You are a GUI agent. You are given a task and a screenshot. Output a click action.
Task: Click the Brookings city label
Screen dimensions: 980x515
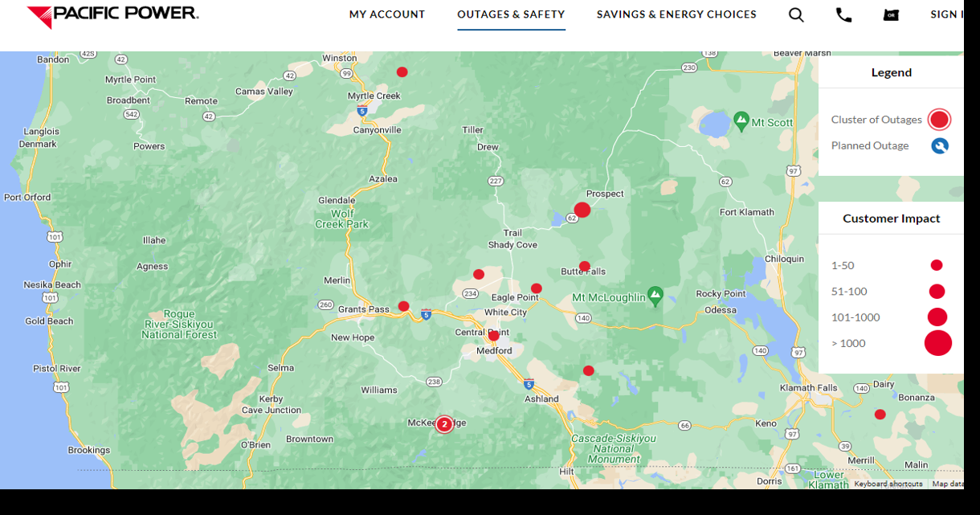click(89, 450)
